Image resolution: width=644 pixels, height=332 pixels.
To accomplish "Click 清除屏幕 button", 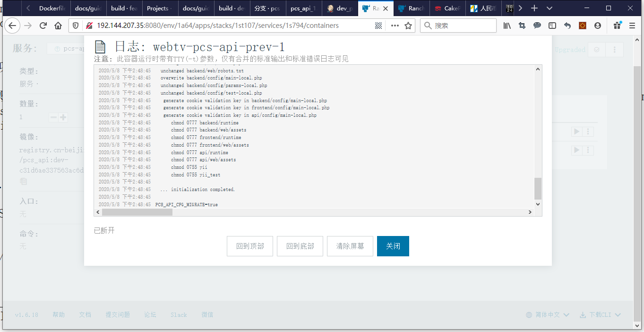I will tap(350, 246).
